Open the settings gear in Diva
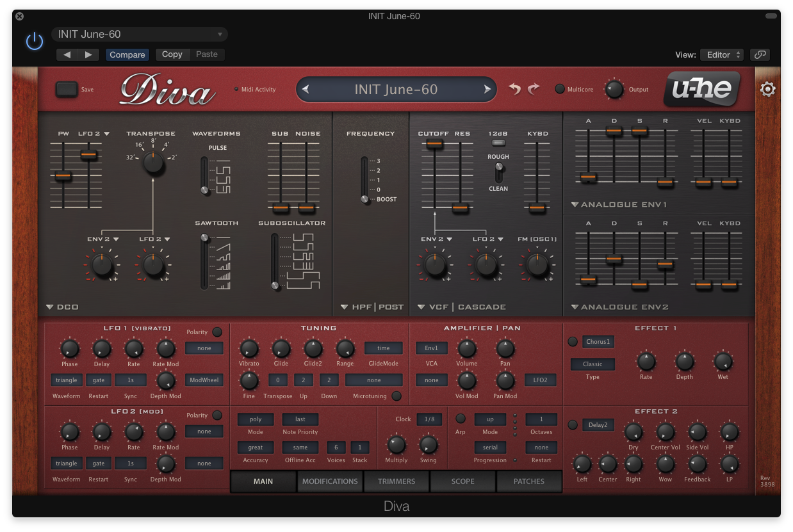The width and height of the screenshot is (793, 532). click(767, 90)
